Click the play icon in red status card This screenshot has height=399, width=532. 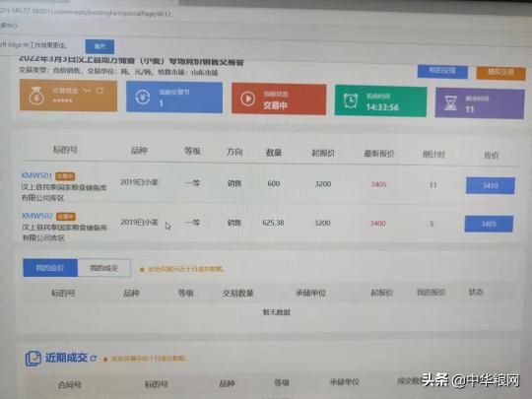(248, 99)
